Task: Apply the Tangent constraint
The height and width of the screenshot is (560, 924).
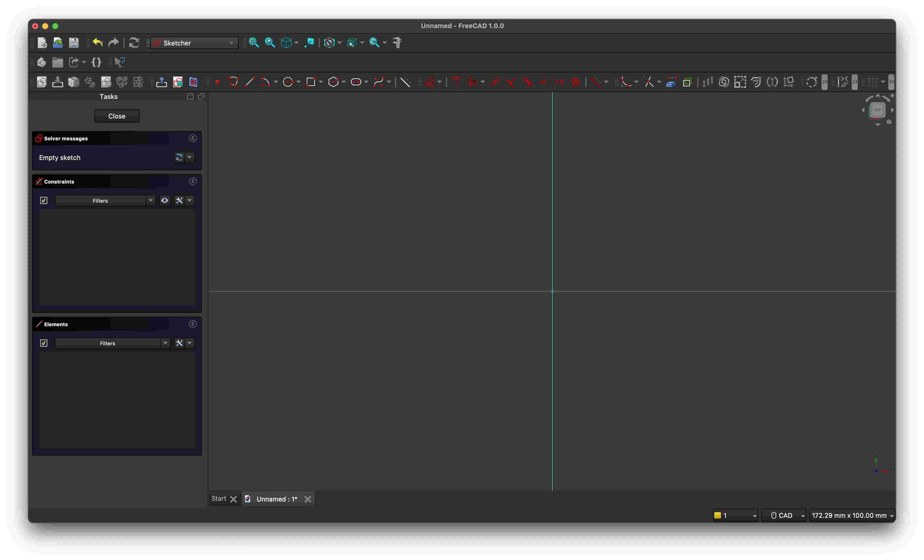Action: pyautogui.click(x=527, y=82)
